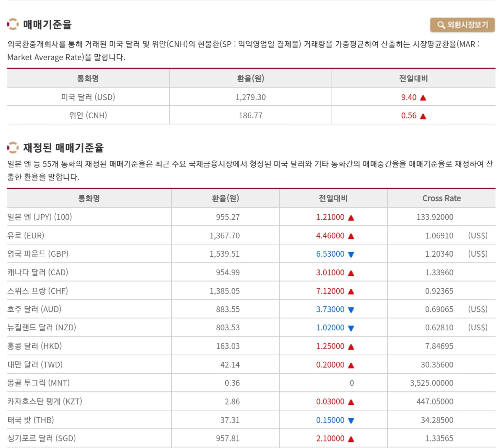
Task: Click GBP change value 6.53000
Action: pyautogui.click(x=330, y=254)
